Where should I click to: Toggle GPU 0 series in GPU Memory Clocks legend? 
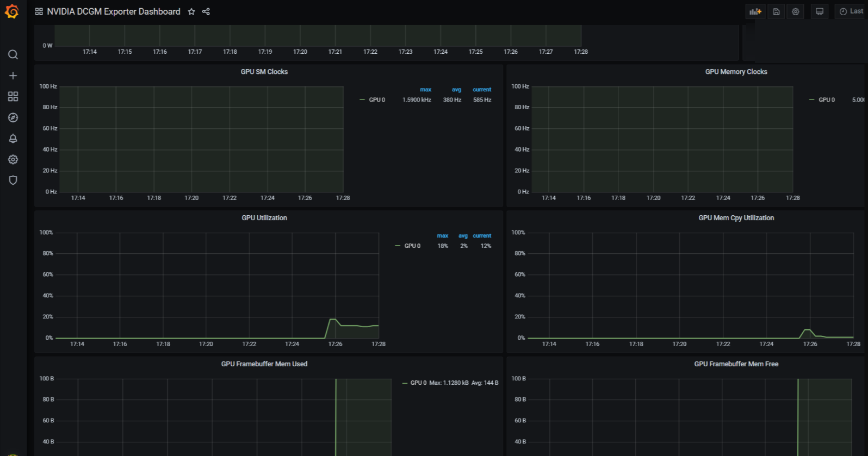pyautogui.click(x=826, y=100)
